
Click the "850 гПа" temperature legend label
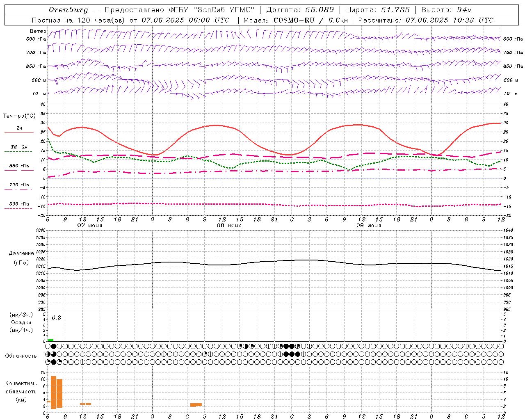[19, 166]
